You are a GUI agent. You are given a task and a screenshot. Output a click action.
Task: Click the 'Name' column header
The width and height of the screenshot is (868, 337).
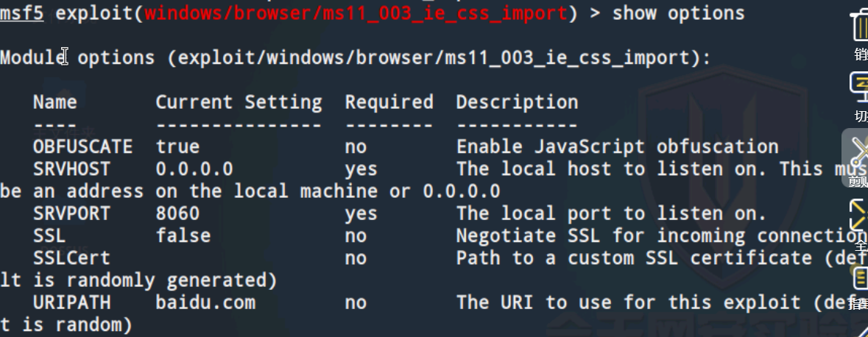(x=54, y=102)
